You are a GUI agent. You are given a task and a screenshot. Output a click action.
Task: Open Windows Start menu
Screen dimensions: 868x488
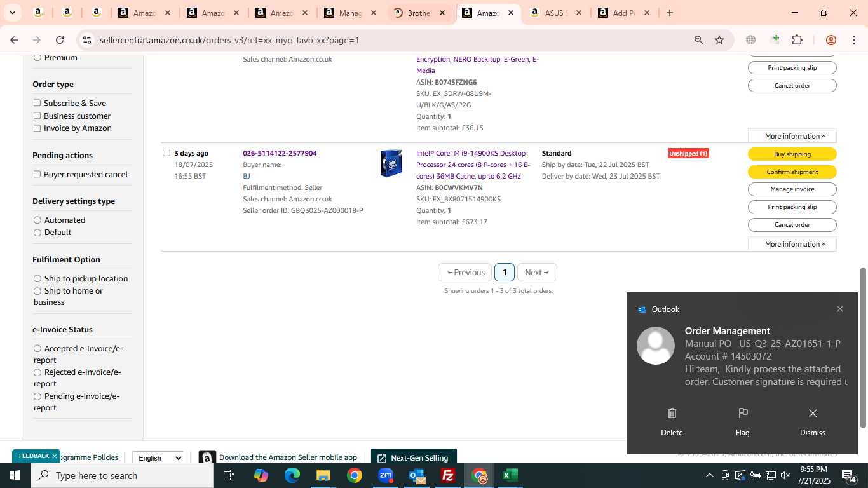(x=15, y=475)
